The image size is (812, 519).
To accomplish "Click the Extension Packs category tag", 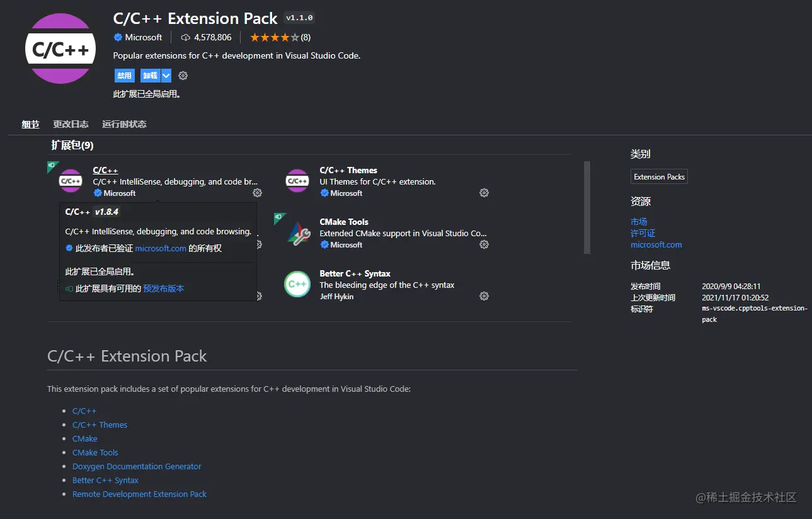I will coord(659,177).
